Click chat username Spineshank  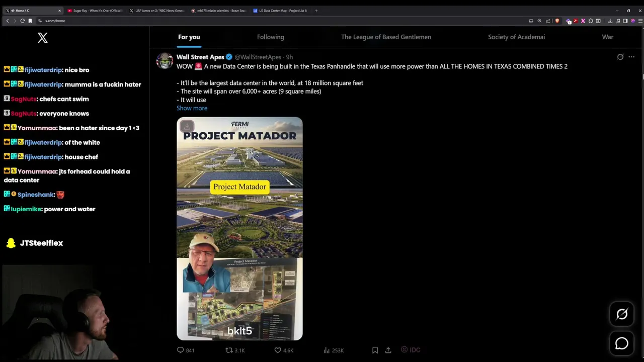click(36, 195)
